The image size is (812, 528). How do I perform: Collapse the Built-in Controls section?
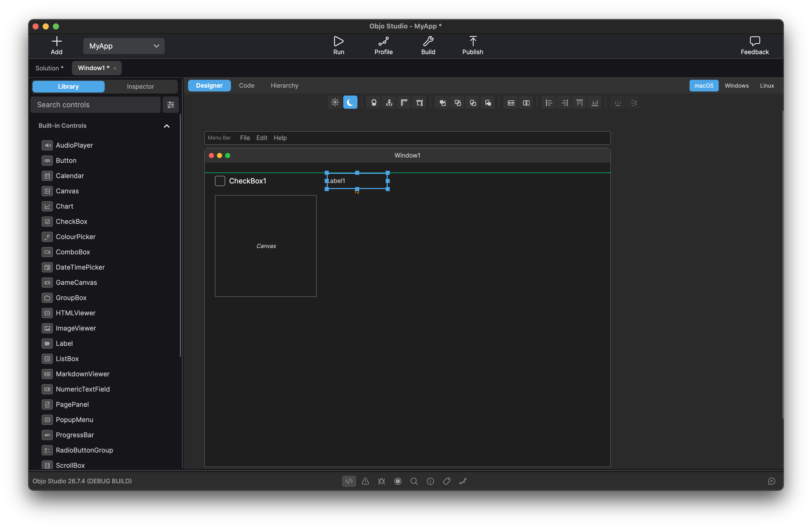166,126
